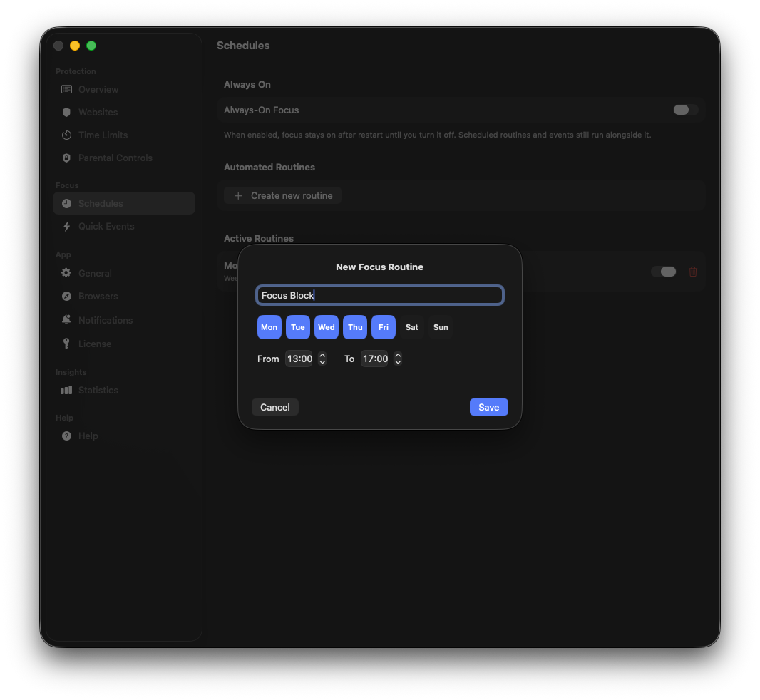
Task: Deselect Thu day button
Action: [355, 327]
